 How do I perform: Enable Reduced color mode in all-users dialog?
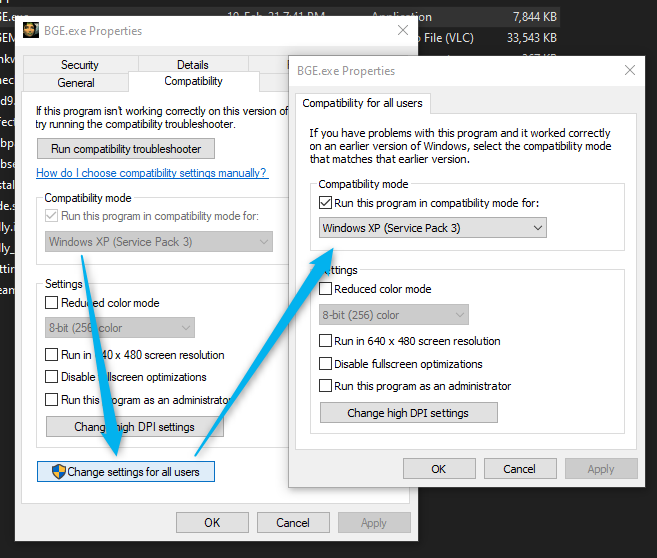[326, 289]
